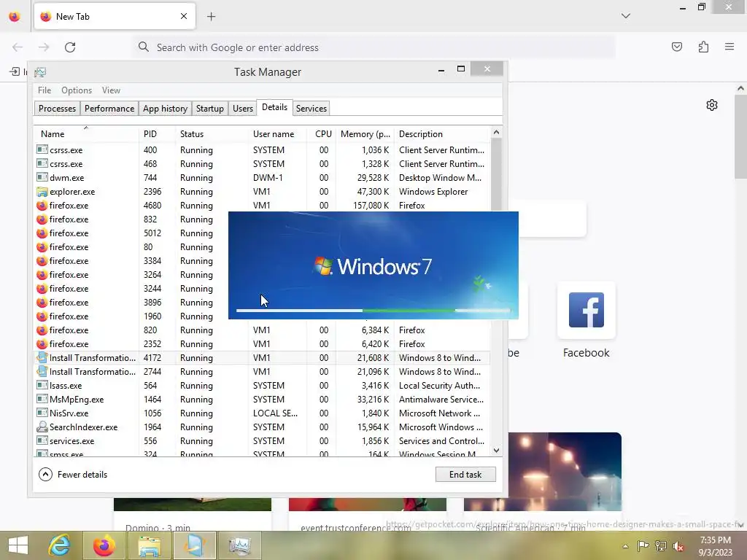Open the Action Center flag tray icon
The image size is (747, 560).
click(x=643, y=546)
